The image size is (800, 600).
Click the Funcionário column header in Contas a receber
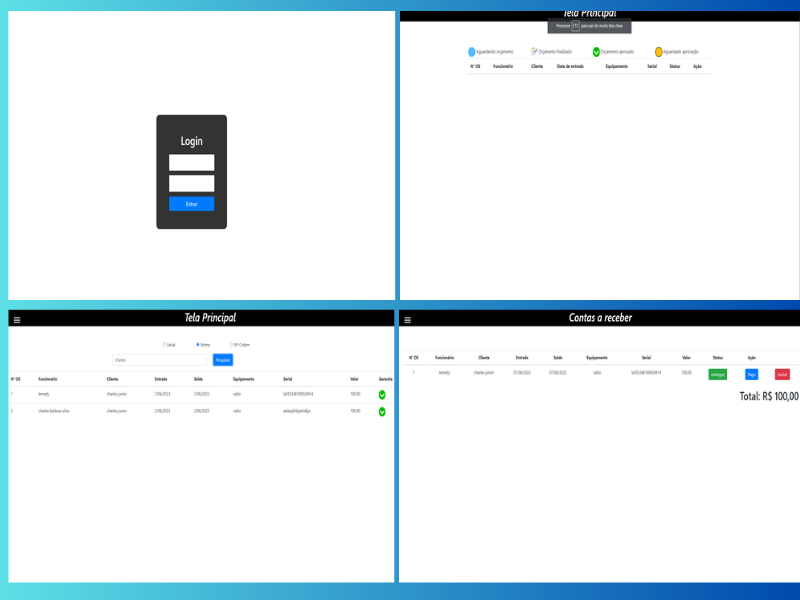point(445,357)
